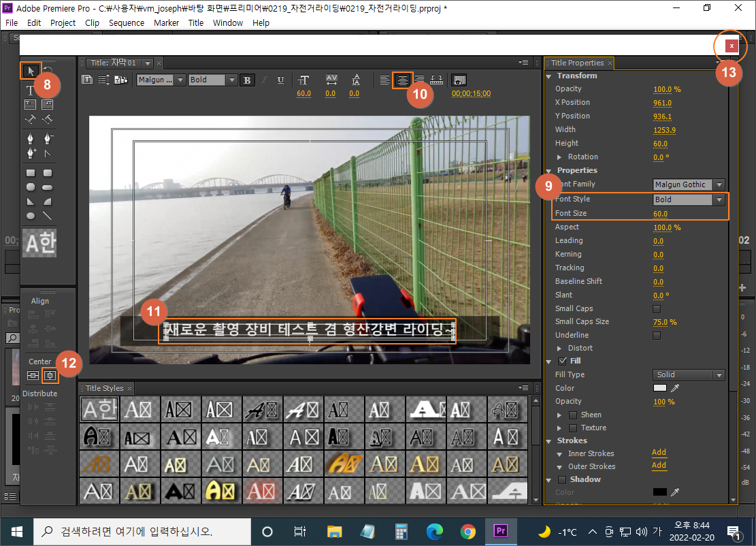Select the Wedge shape tool

pos(31,202)
